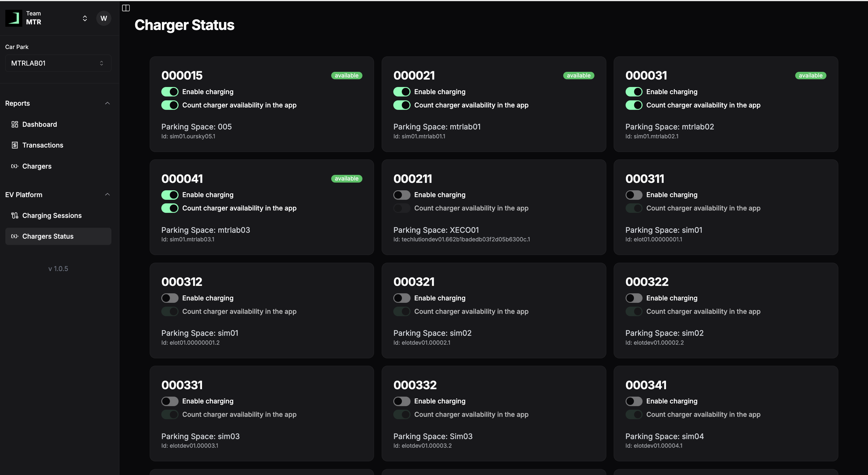Screen dimensions: 868x475
Task: Disable charging on charger 000015
Action: pos(170,91)
